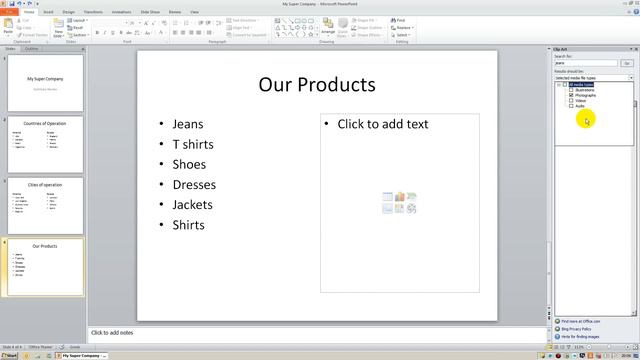The height and width of the screenshot is (360, 640).
Task: Click the Redo arrow in quick access toolbar
Action: click(29, 4)
